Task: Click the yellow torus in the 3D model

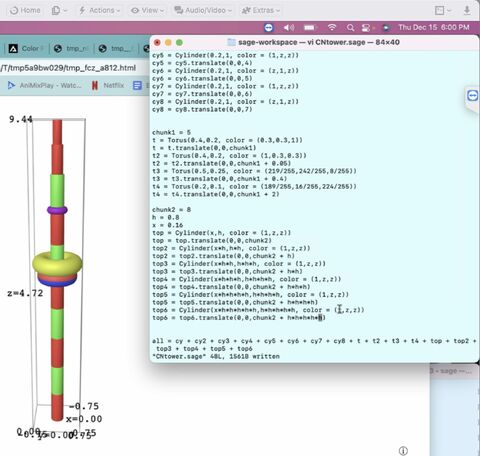Action: pos(57,264)
